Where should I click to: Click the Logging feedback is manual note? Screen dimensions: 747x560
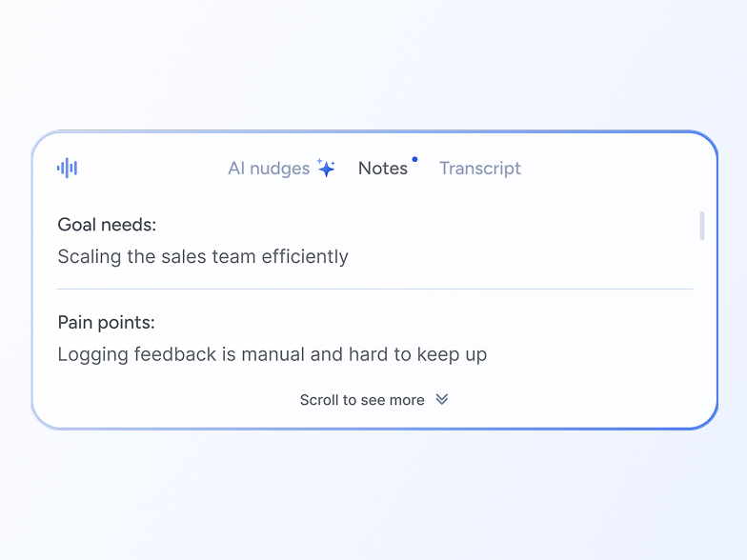coord(273,354)
